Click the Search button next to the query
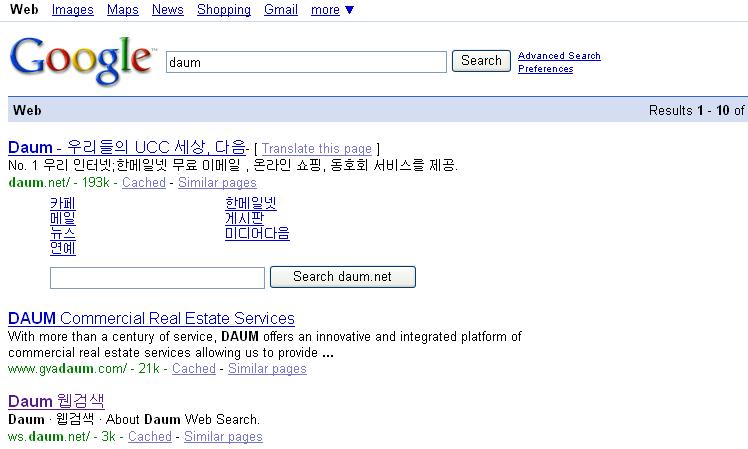The height and width of the screenshot is (449, 748). [481, 61]
